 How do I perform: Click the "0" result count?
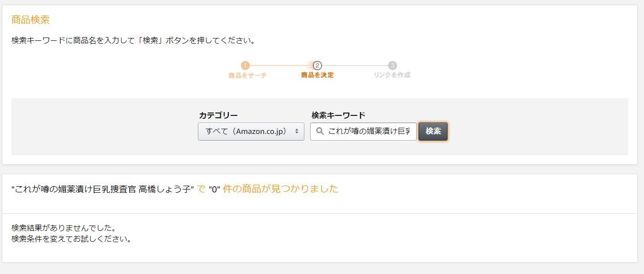point(215,189)
